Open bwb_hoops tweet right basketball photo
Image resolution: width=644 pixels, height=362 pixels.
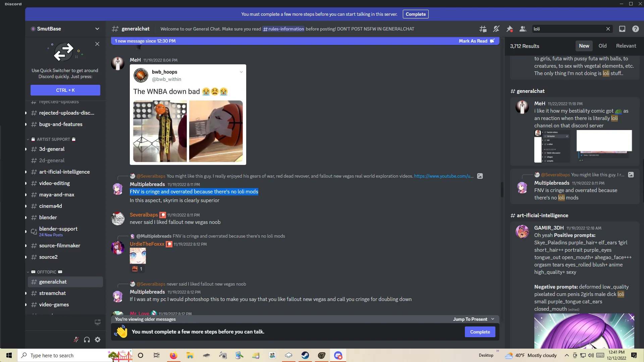click(216, 131)
